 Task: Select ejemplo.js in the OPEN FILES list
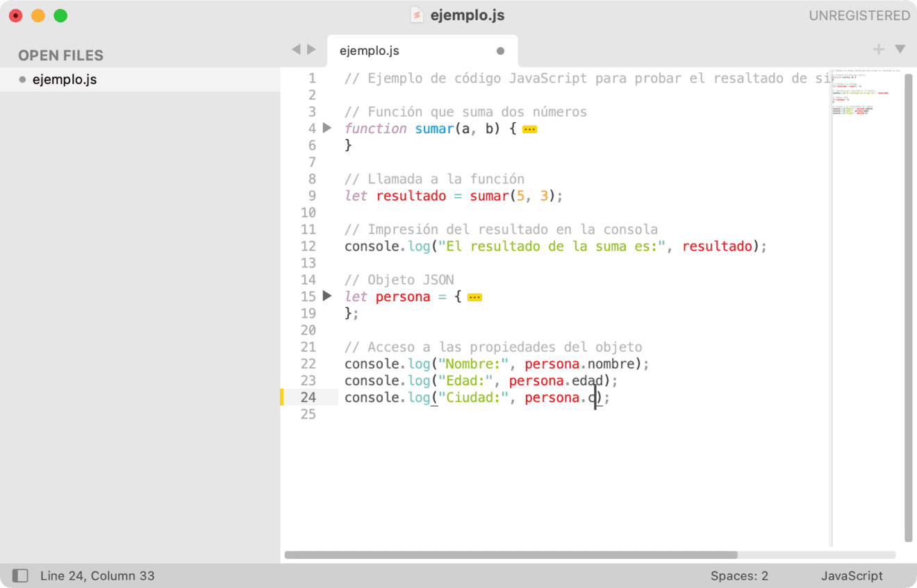(65, 79)
